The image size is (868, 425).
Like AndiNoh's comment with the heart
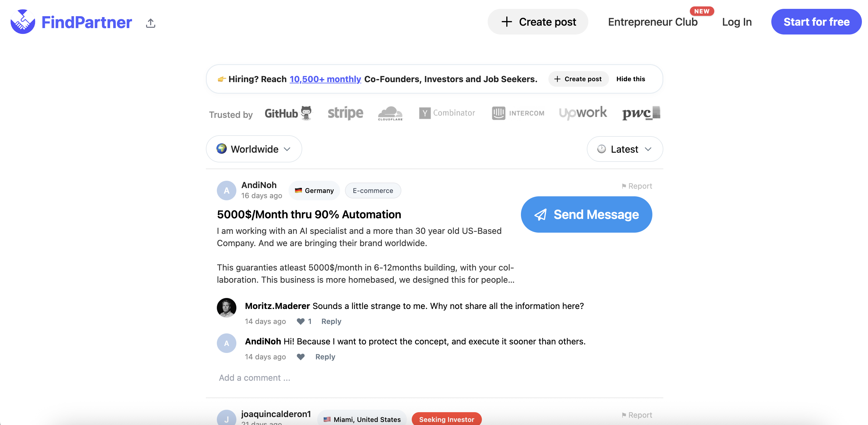[x=300, y=357]
